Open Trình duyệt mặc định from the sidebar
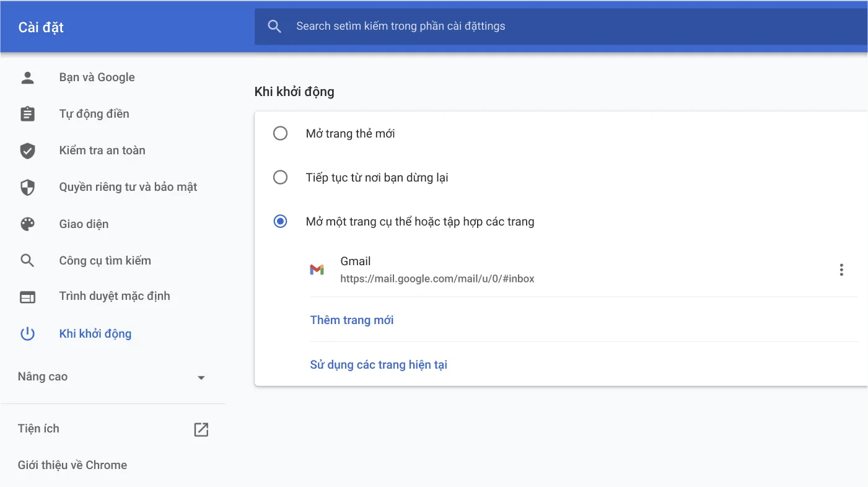This screenshot has width=868, height=487. click(115, 296)
